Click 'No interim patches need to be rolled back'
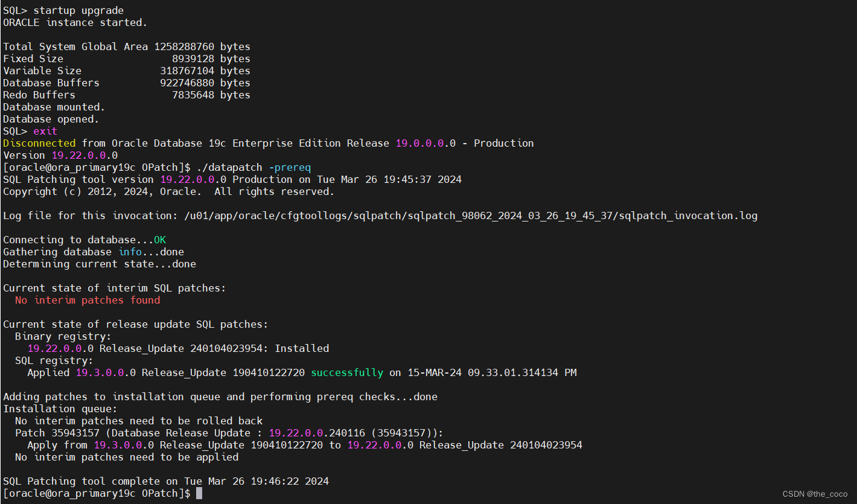Viewport: 857px width, 504px height. 139,421
